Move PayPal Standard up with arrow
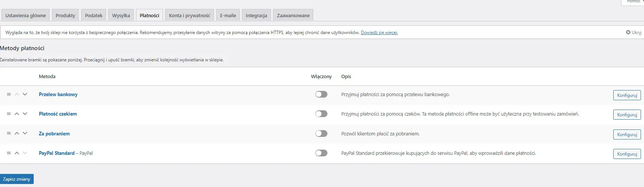 click(x=17, y=153)
